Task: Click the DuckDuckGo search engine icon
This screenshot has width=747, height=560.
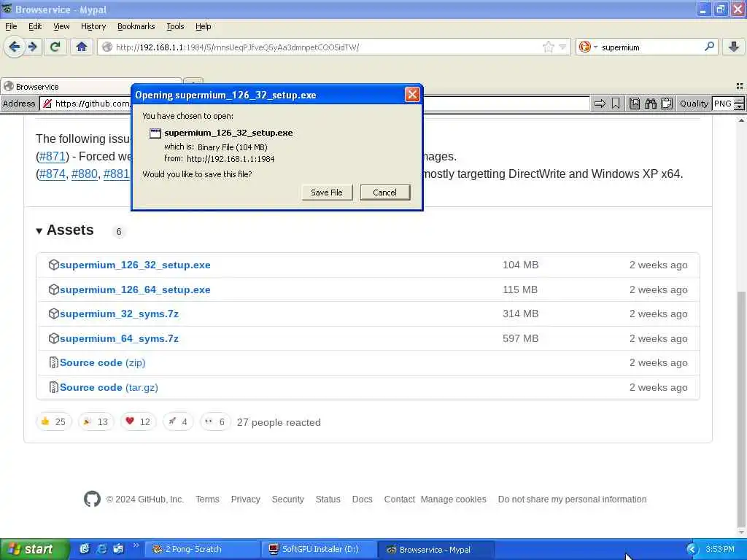Action: click(x=585, y=47)
